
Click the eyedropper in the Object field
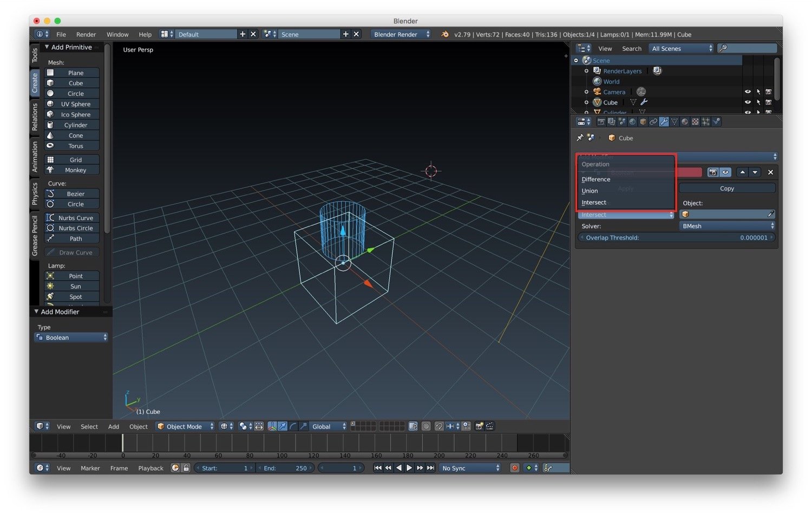(x=770, y=214)
